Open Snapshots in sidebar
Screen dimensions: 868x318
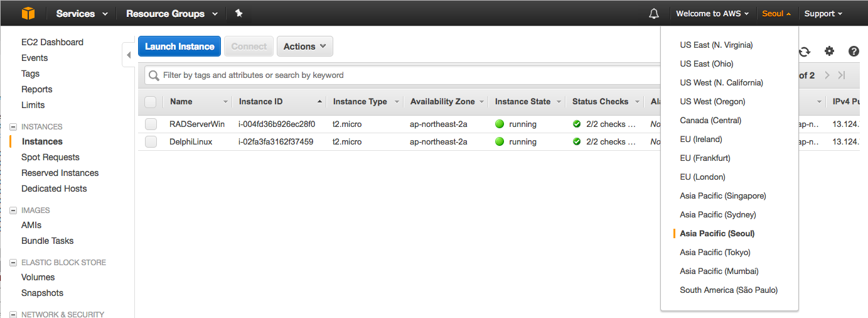tap(43, 293)
